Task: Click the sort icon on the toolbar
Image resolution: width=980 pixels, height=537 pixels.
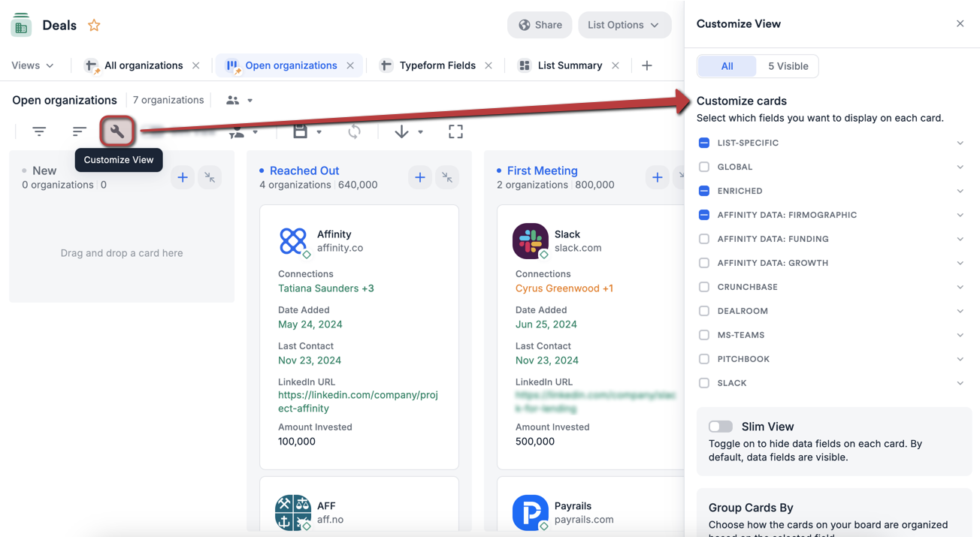Action: click(79, 131)
